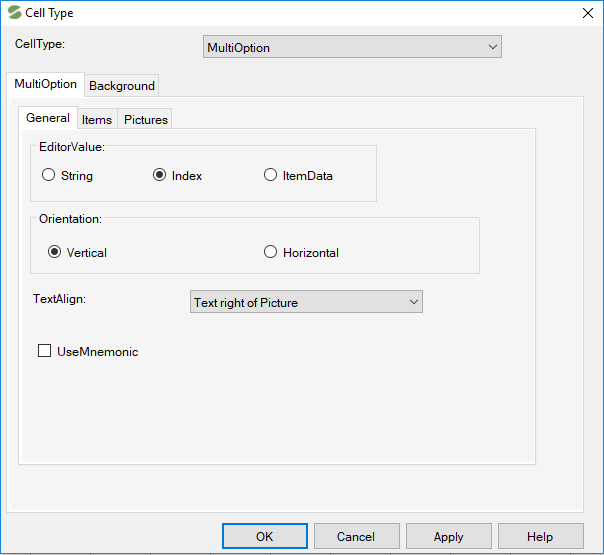Image resolution: width=604 pixels, height=555 pixels.
Task: Click the Cancel button
Action: [356, 536]
